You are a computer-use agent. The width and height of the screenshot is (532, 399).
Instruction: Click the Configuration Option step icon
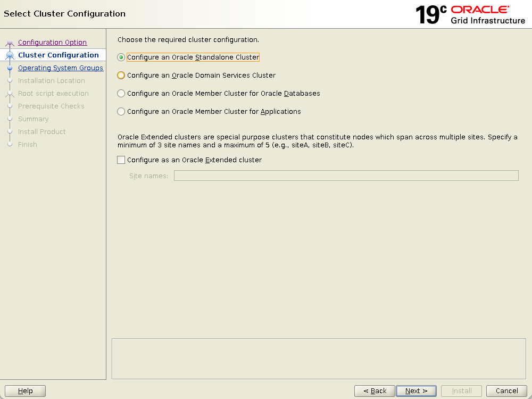pyautogui.click(x=10, y=43)
